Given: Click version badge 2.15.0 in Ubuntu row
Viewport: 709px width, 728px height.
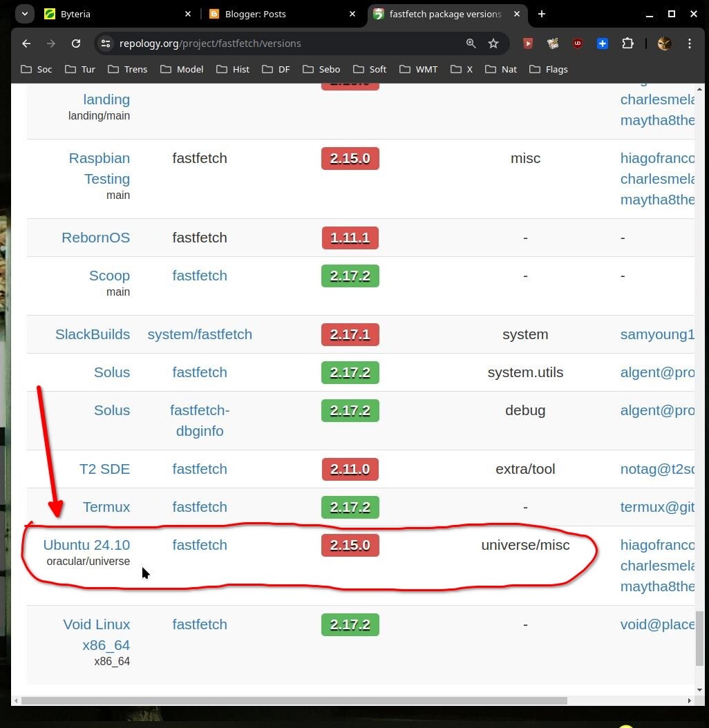Looking at the screenshot, I should pos(350,545).
